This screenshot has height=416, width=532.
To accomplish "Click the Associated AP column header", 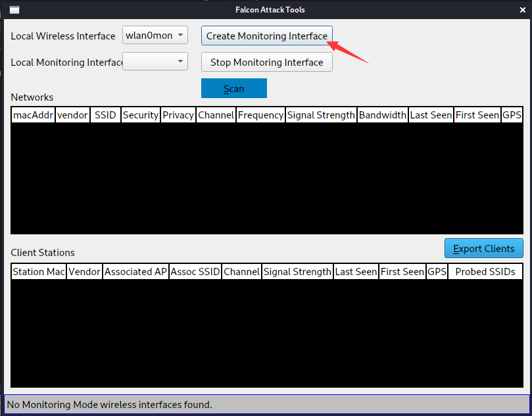I will (135, 272).
